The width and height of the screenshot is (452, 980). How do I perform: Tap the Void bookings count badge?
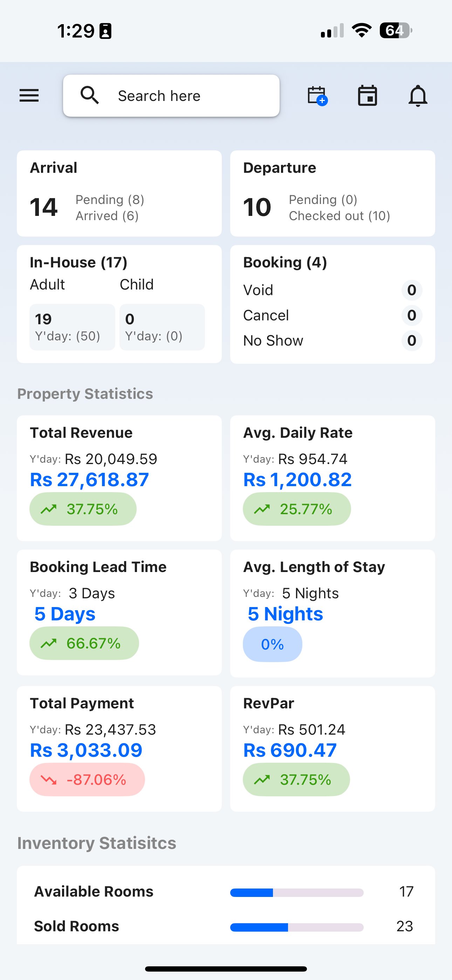[411, 290]
